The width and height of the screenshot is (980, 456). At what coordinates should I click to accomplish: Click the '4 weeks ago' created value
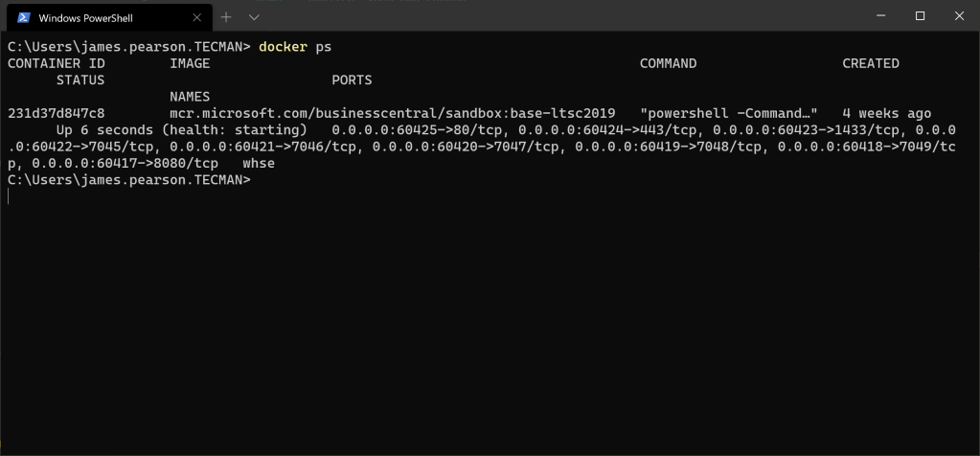(x=886, y=113)
